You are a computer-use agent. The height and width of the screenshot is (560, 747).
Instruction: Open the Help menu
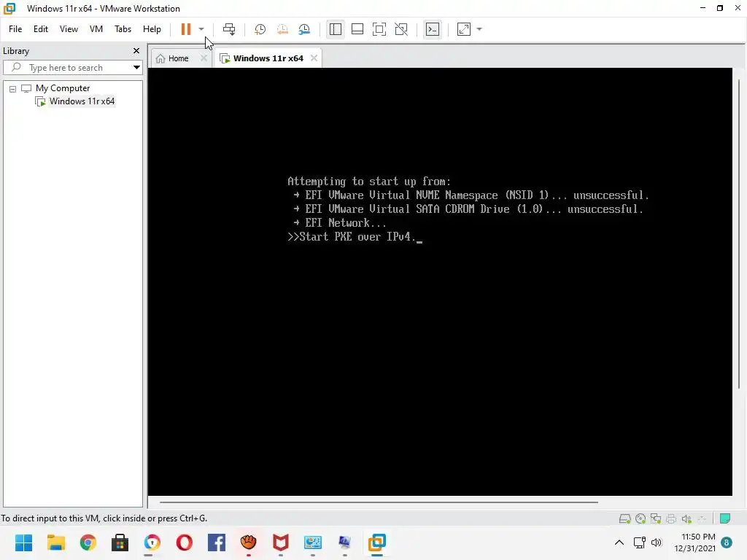[x=152, y=29]
